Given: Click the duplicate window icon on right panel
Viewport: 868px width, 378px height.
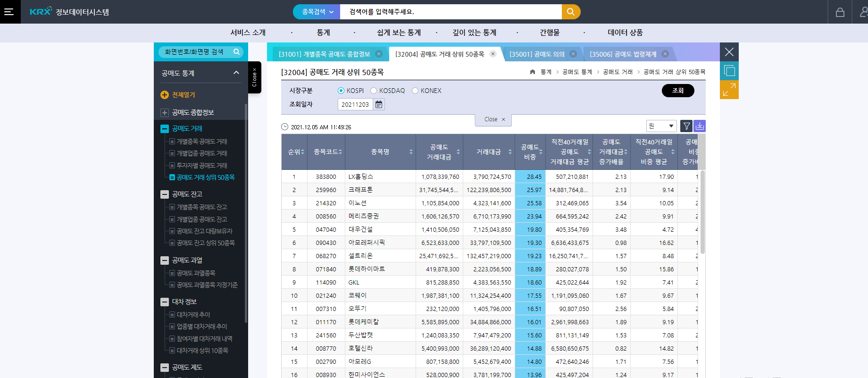Looking at the screenshot, I should click(729, 71).
